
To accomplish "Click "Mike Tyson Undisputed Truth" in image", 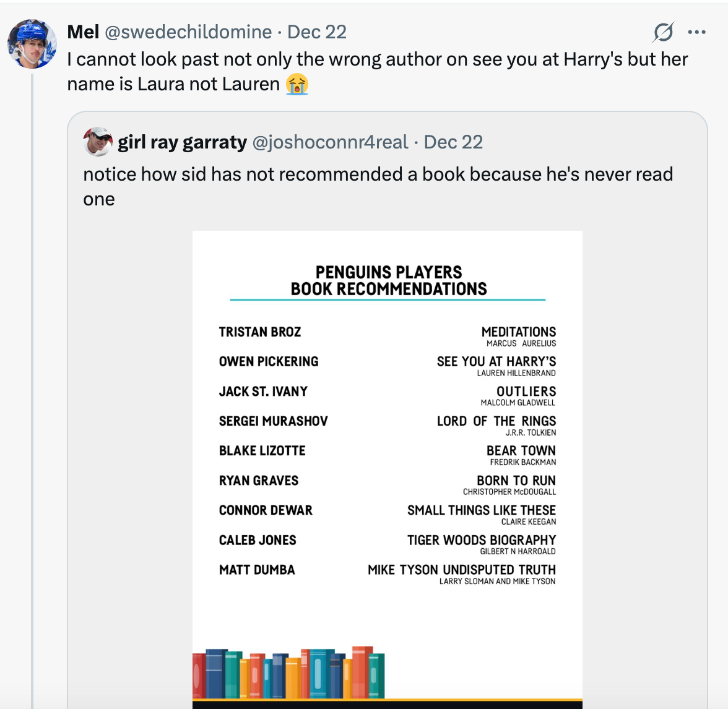I will pos(462,570).
